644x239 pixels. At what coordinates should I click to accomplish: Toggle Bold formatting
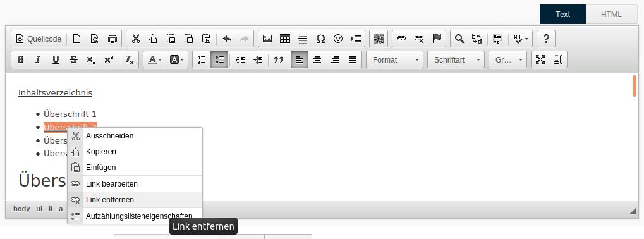point(20,59)
